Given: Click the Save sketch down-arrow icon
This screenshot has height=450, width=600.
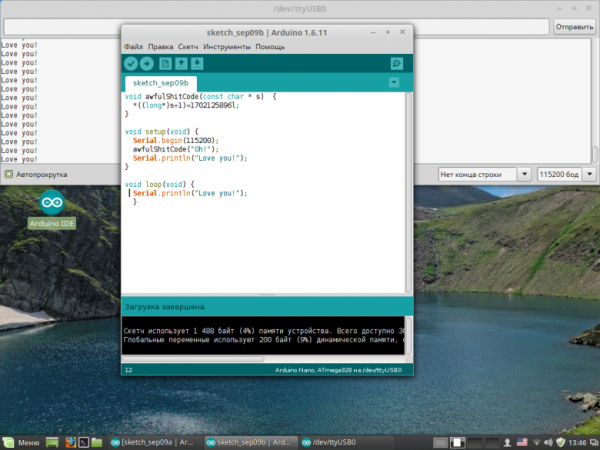Looking at the screenshot, I should click(197, 64).
